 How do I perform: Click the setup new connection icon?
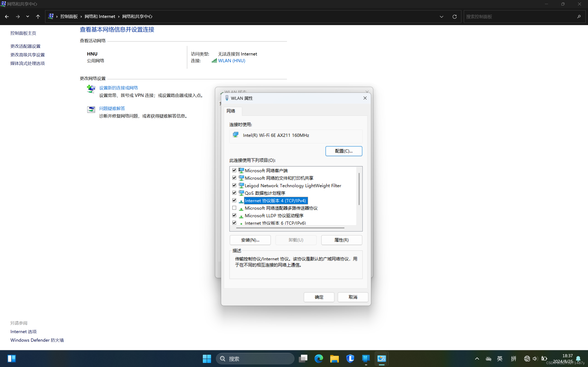click(91, 89)
